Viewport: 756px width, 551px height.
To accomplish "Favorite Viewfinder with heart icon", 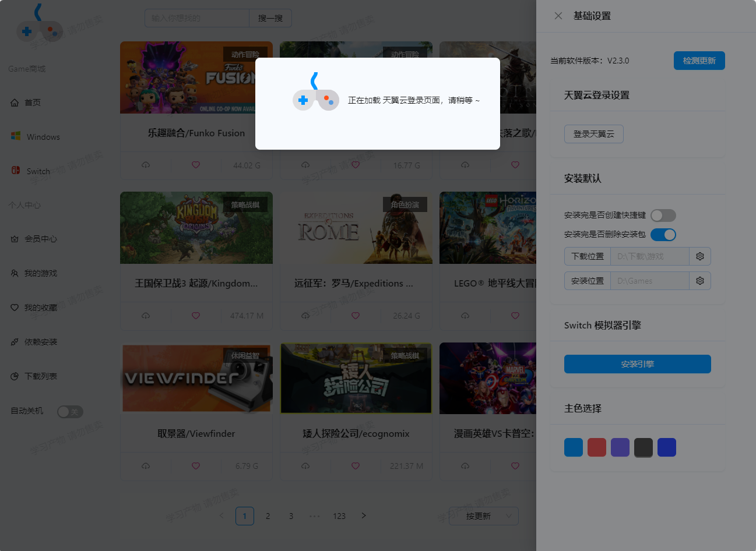I will point(196,466).
